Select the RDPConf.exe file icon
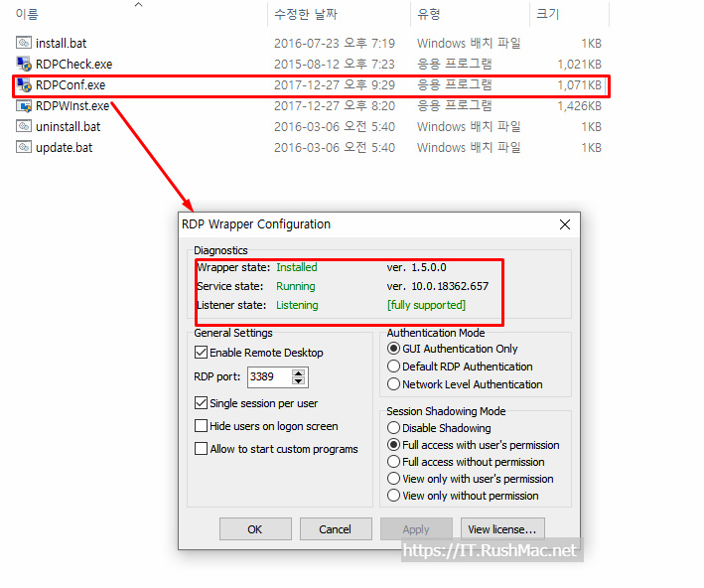This screenshot has height=588, width=704. click(24, 84)
